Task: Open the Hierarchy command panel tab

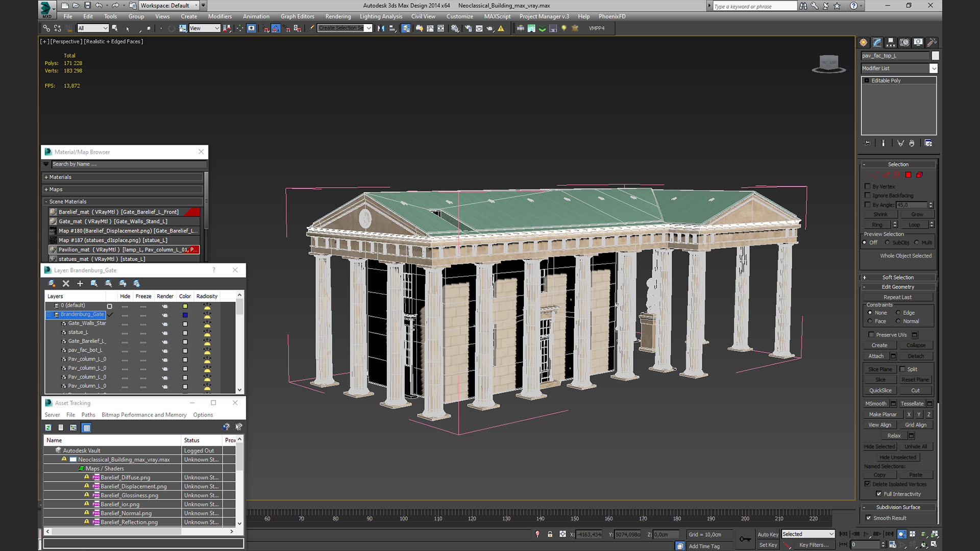Action: pos(891,42)
